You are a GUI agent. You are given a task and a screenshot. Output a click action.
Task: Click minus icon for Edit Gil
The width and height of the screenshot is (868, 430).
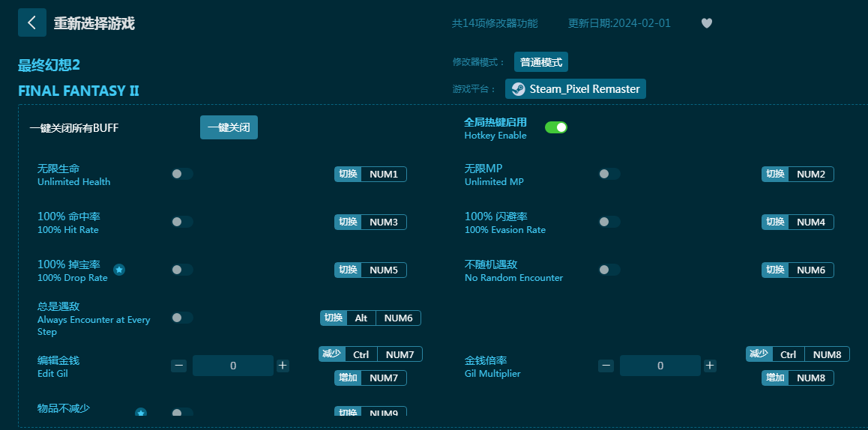(x=178, y=366)
